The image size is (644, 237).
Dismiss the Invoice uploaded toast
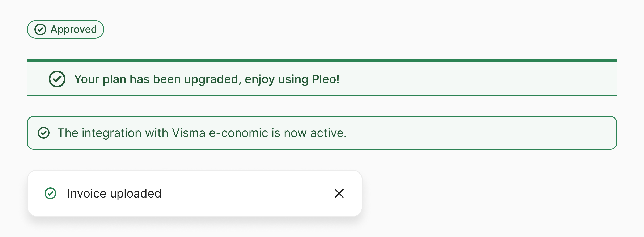pyautogui.click(x=339, y=194)
